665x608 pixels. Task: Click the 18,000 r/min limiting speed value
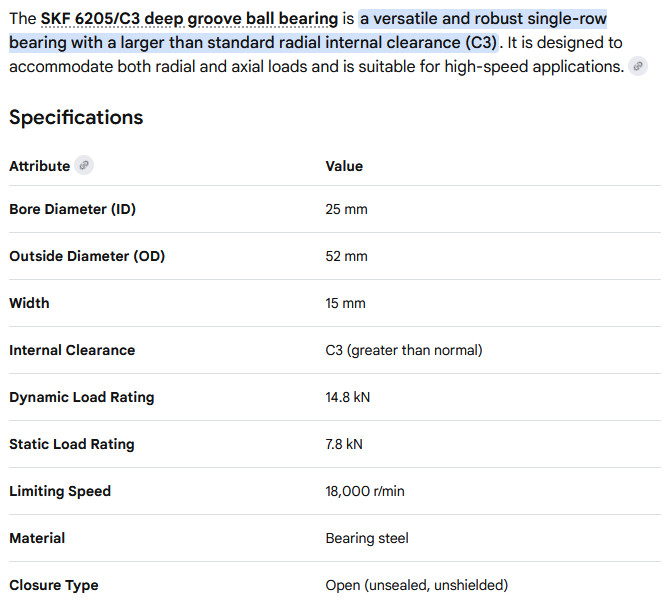click(365, 491)
